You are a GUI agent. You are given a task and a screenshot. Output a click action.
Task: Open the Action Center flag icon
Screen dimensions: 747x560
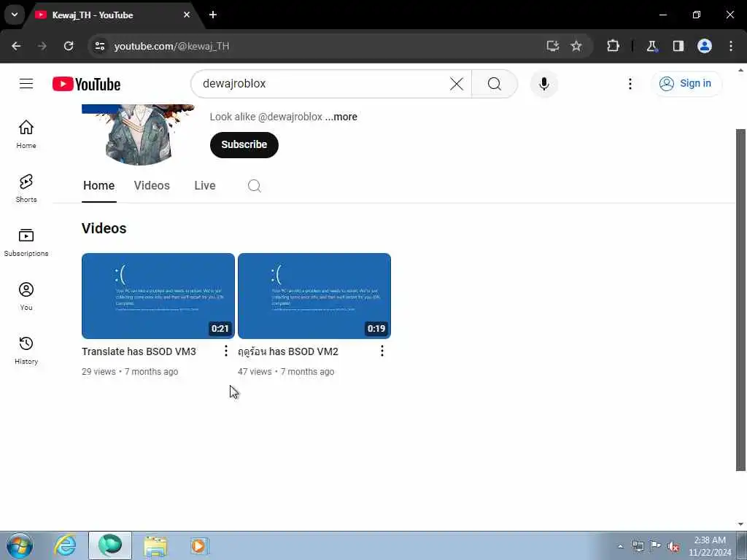click(x=656, y=546)
